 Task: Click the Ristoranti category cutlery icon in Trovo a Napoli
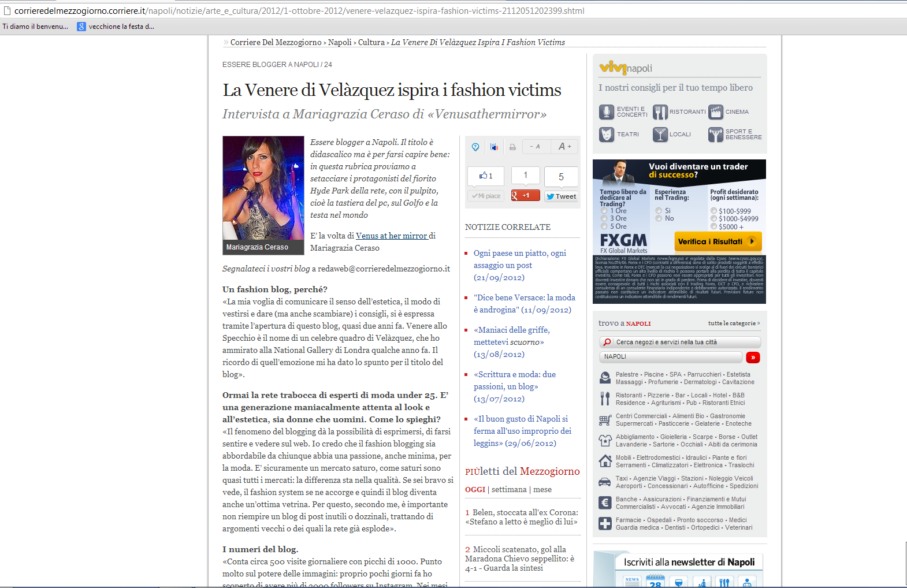(605, 399)
